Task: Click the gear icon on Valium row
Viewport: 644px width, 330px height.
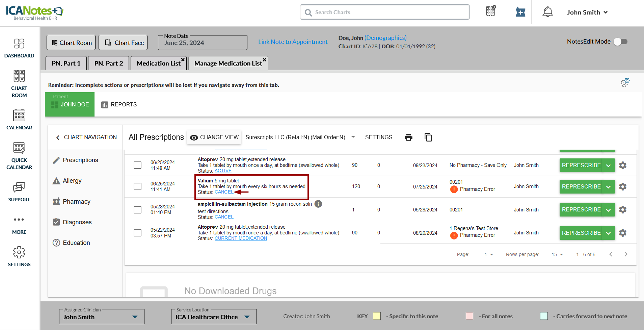Action: pos(623,186)
